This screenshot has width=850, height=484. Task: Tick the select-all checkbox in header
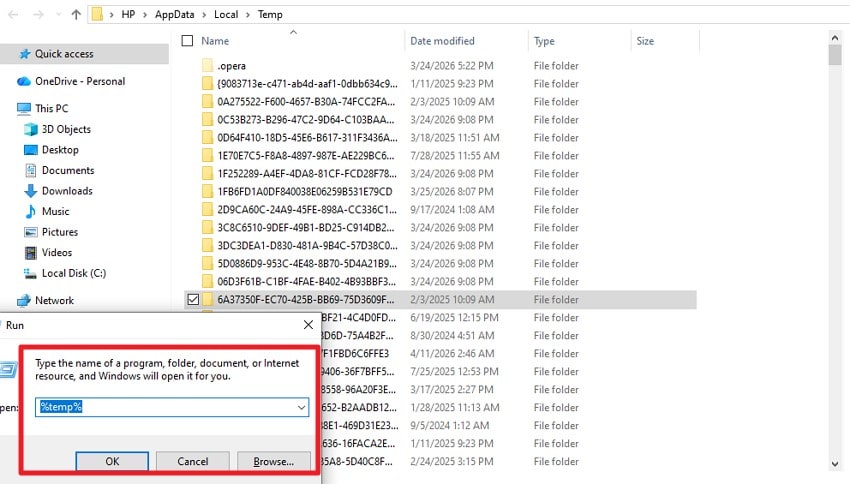tap(187, 41)
